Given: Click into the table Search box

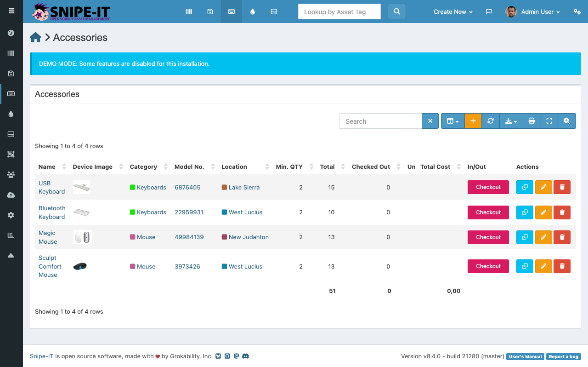Looking at the screenshot, I should tap(381, 121).
